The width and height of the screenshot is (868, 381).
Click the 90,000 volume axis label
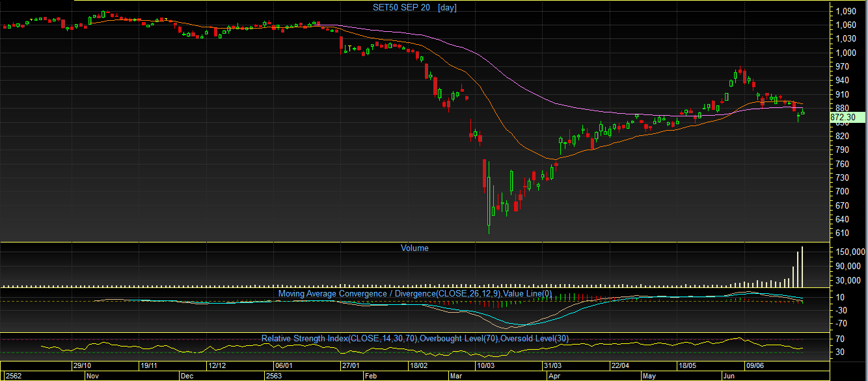[848, 266]
